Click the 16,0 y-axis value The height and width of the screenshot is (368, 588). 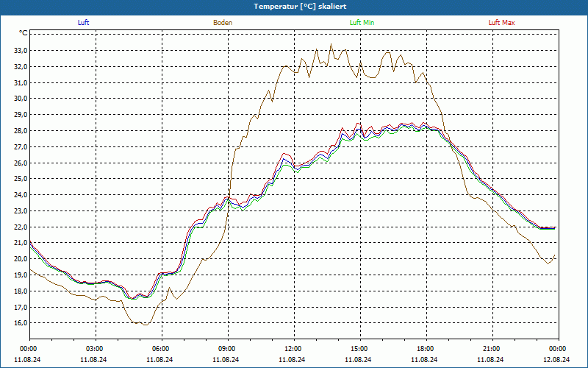pyautogui.click(x=20, y=323)
